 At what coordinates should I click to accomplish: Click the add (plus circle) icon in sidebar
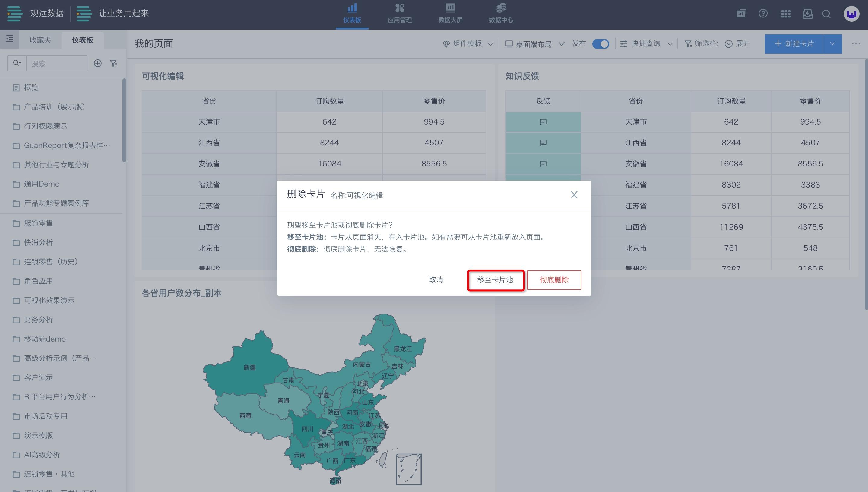point(97,63)
